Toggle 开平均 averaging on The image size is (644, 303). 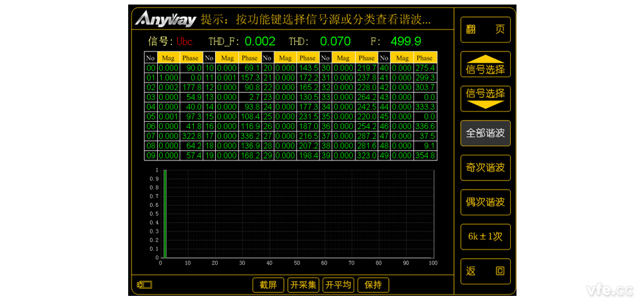[338, 285]
